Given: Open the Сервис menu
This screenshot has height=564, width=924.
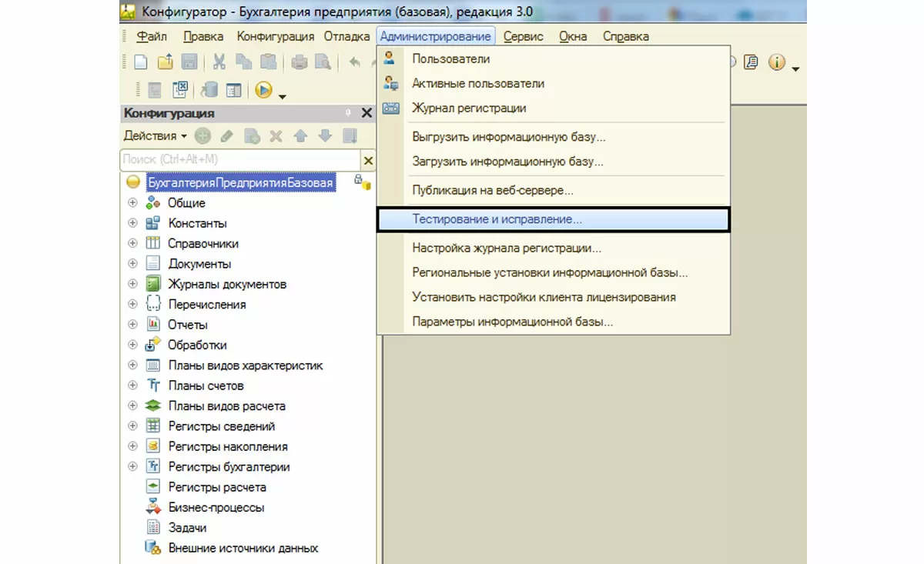Looking at the screenshot, I should click(524, 36).
